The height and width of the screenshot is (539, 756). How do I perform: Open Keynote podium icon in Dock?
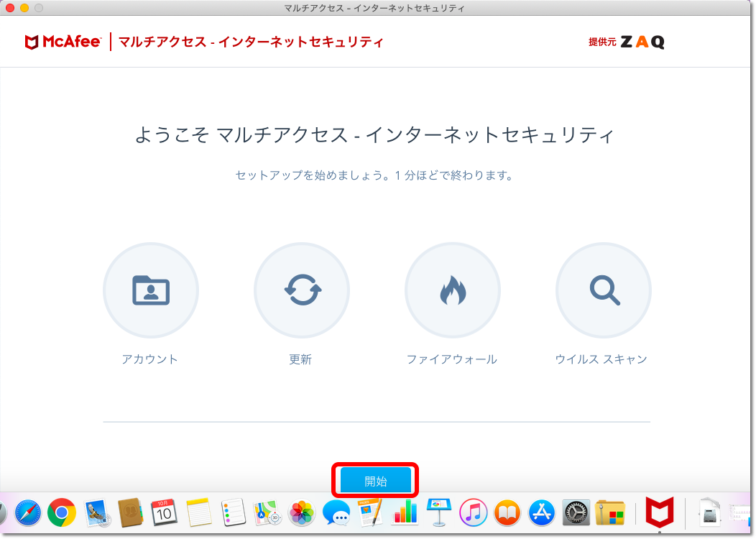[439, 512]
